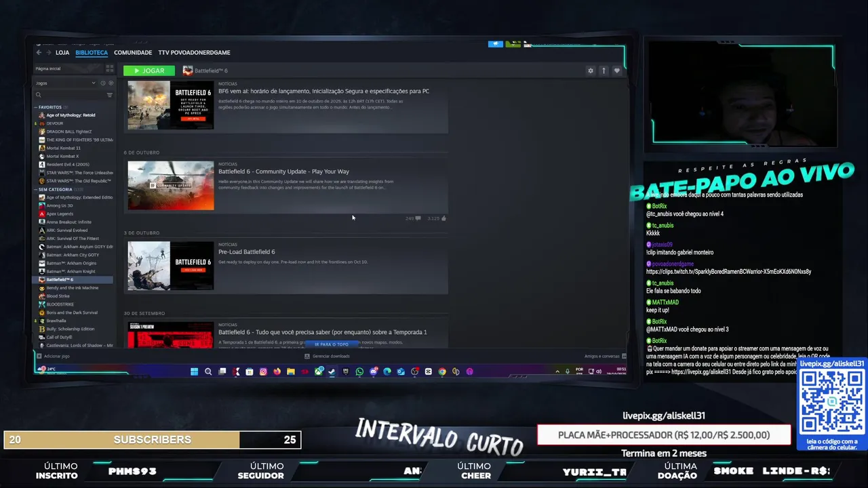Viewport: 868px width, 488px height.
Task: Select DRAGON BALL FighterZ
Action: (68, 131)
